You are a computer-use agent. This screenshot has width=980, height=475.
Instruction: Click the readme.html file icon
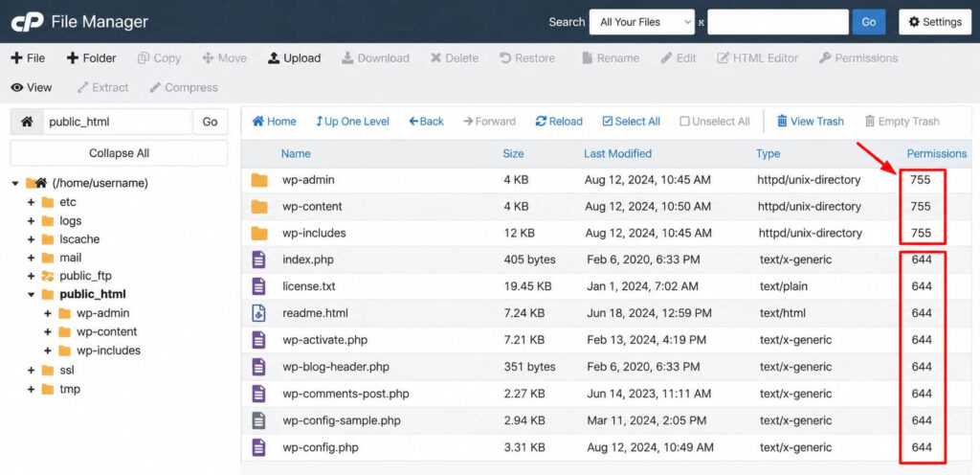point(258,313)
